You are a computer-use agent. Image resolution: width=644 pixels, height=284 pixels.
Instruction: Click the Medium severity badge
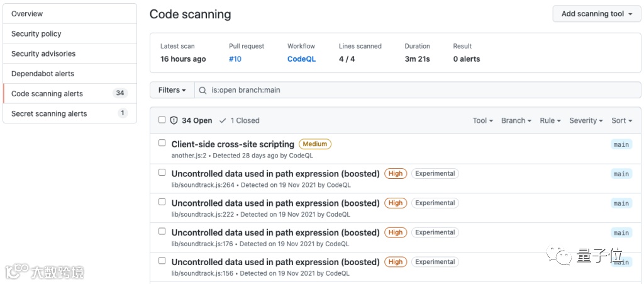[315, 144]
